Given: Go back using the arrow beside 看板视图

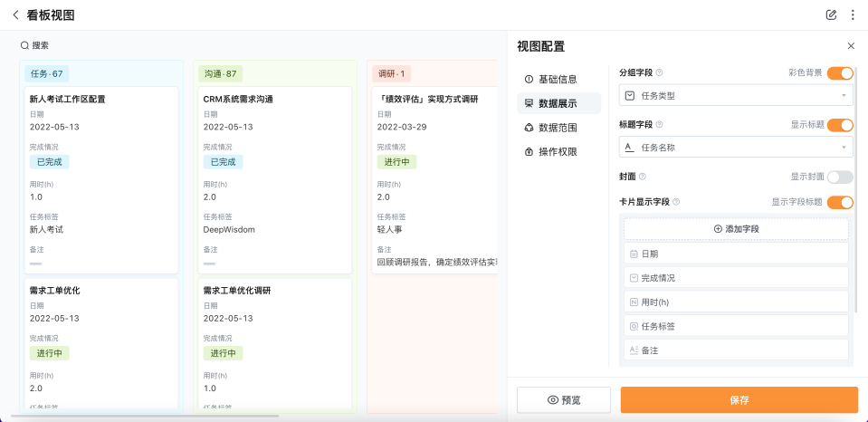Looking at the screenshot, I should (15, 15).
